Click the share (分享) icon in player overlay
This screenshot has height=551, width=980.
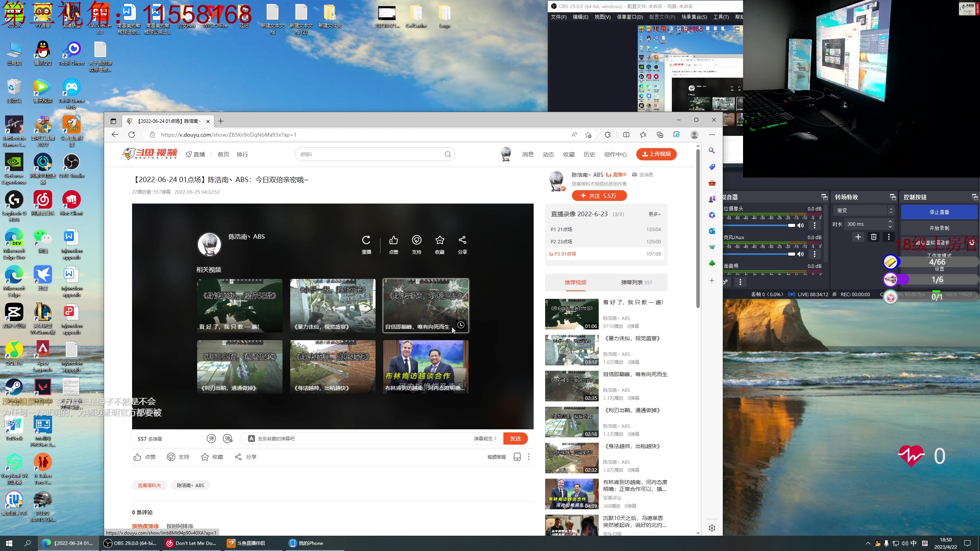pyautogui.click(x=462, y=240)
